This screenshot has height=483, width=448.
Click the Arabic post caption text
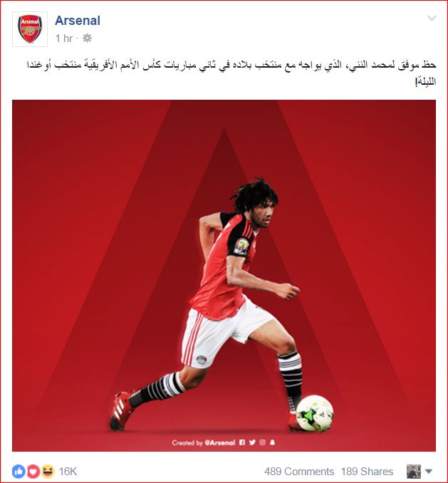pos(231,73)
